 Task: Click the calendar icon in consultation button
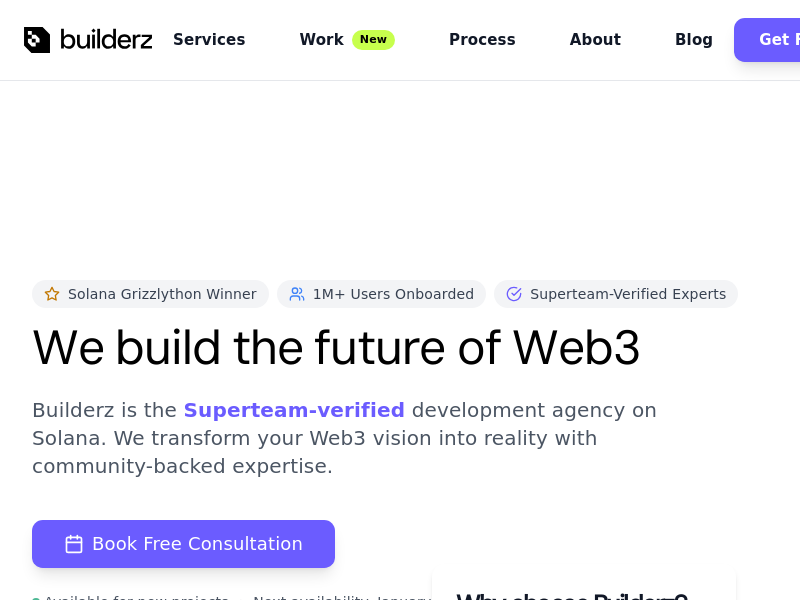click(x=74, y=544)
